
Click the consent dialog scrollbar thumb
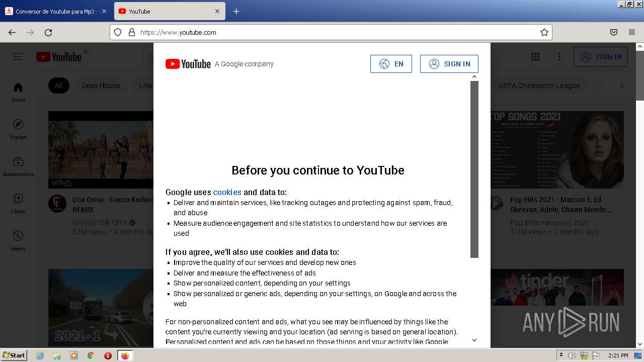pyautogui.click(x=474, y=169)
